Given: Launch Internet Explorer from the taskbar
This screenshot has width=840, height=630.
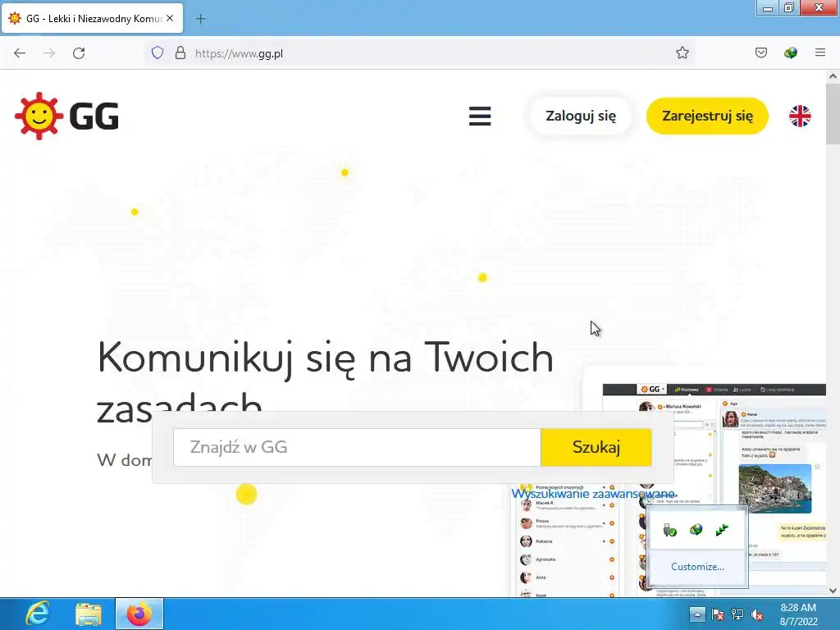Looking at the screenshot, I should tap(38, 614).
